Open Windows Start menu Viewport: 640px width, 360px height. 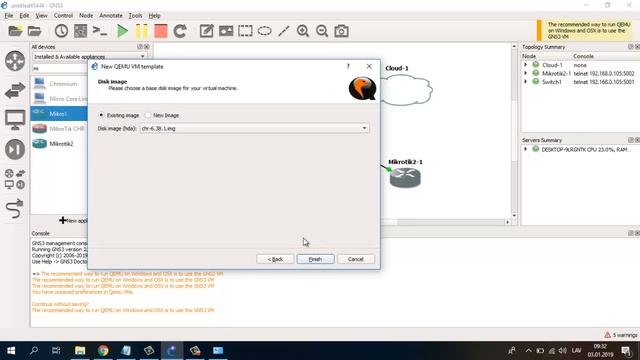11,350
